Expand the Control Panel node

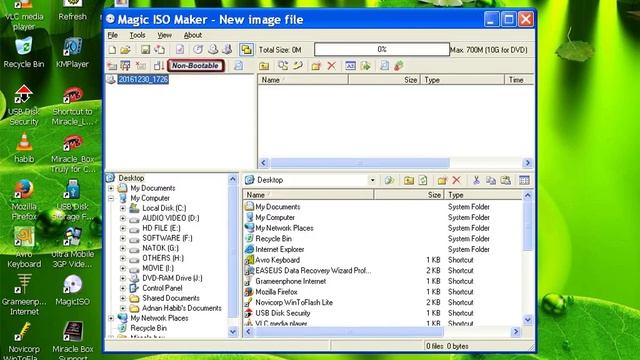(x=122, y=288)
